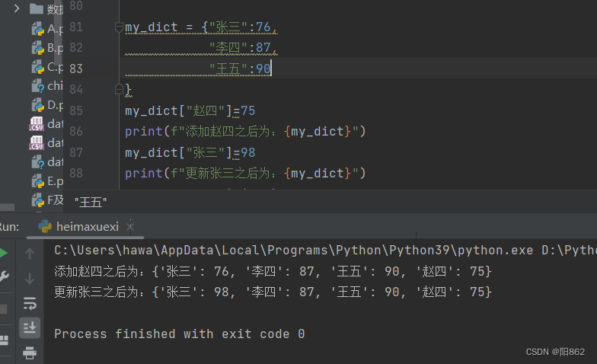
Task: Toggle Soft-Wrap in the console
Action: coord(30,303)
